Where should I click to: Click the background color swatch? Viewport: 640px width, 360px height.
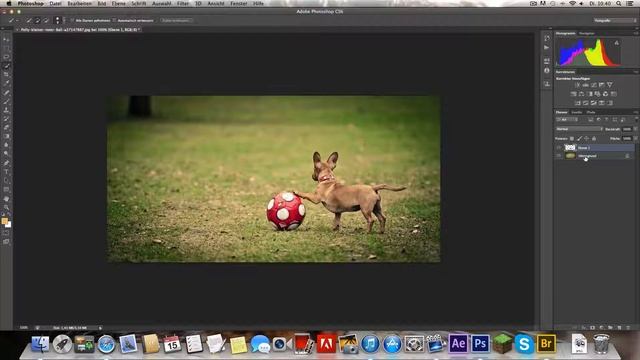[9, 224]
